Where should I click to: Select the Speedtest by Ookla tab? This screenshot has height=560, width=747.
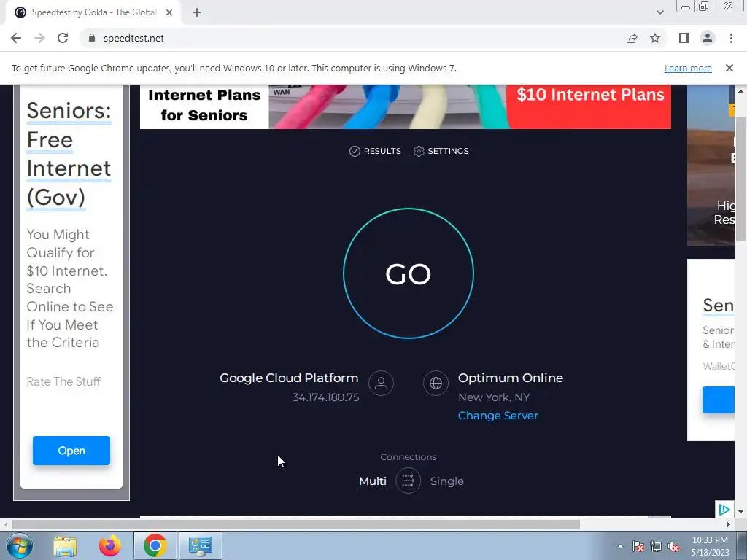coord(93,13)
